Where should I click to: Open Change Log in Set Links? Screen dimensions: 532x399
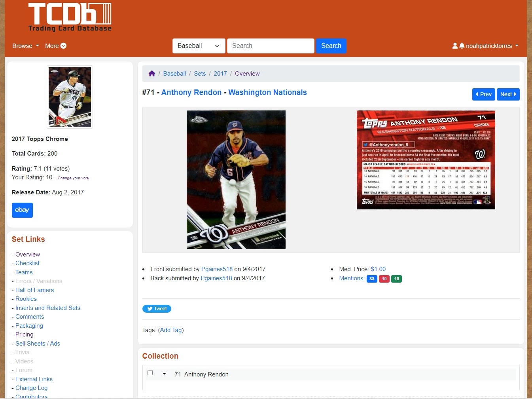pyautogui.click(x=31, y=388)
